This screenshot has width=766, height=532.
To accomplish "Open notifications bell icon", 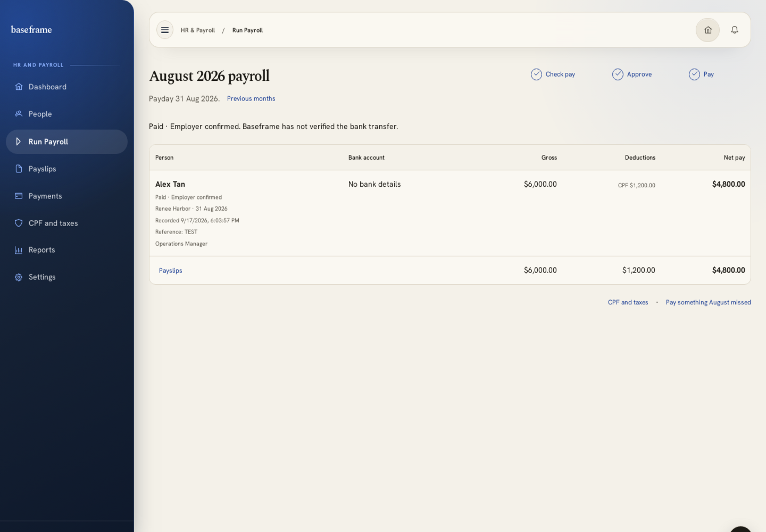I will point(735,30).
